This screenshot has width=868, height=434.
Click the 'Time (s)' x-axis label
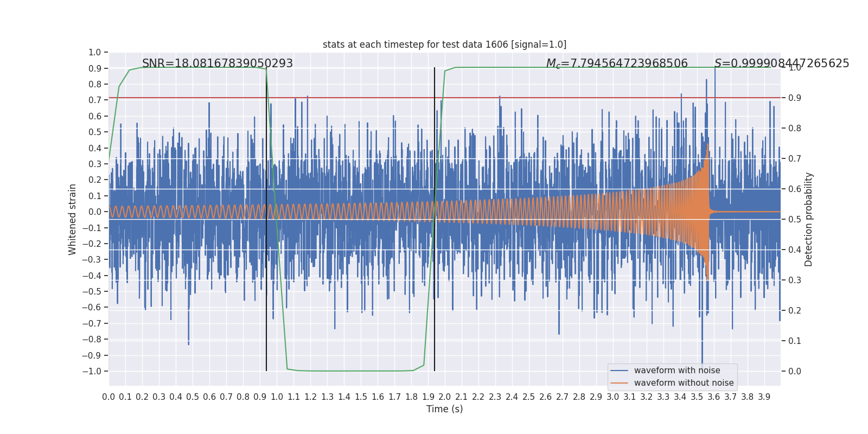(444, 409)
